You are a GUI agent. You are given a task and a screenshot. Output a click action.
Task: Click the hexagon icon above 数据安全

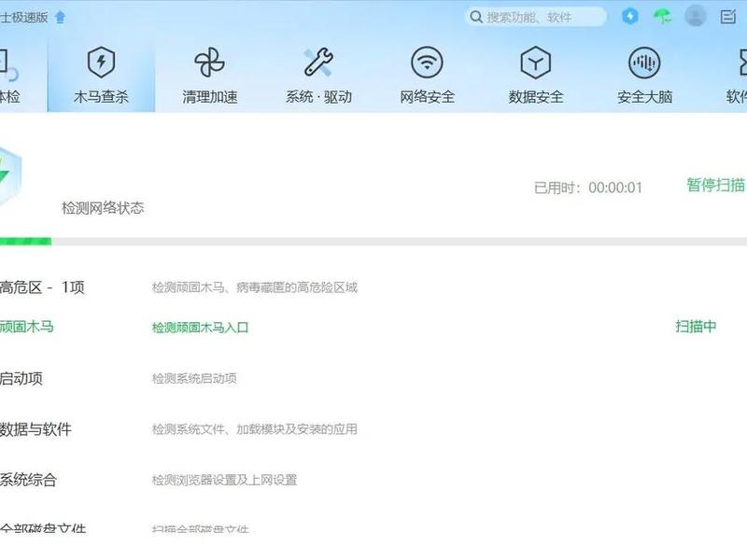tap(535, 62)
